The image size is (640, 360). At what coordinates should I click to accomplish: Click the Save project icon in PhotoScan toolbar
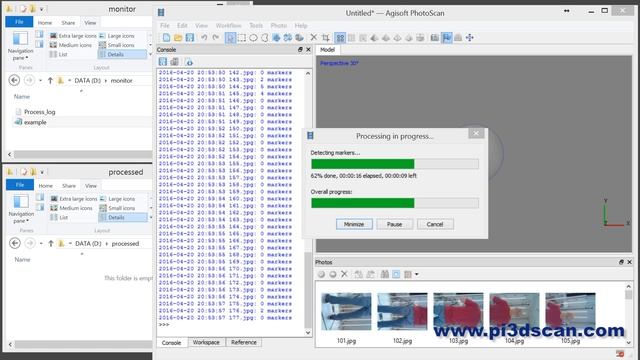[x=190, y=38]
